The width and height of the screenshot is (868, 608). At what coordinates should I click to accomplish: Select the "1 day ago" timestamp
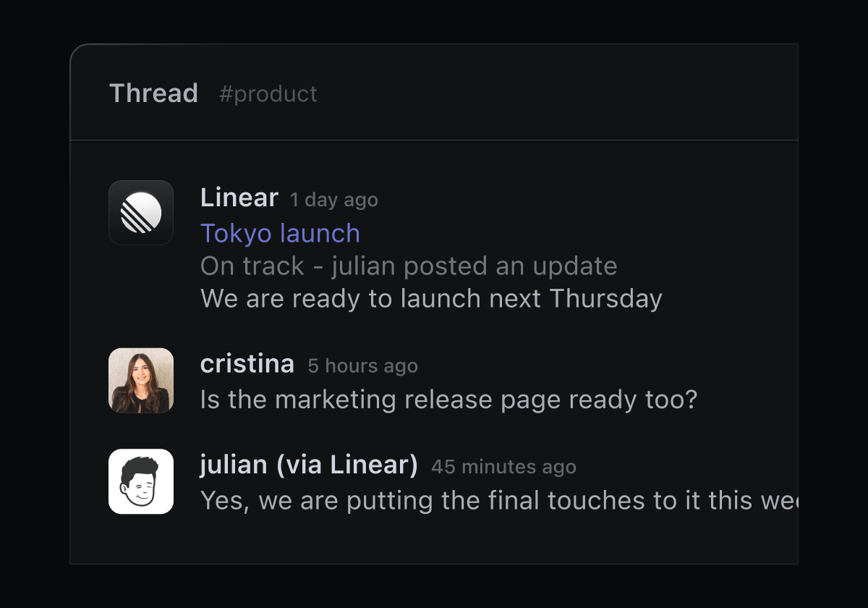click(x=334, y=200)
